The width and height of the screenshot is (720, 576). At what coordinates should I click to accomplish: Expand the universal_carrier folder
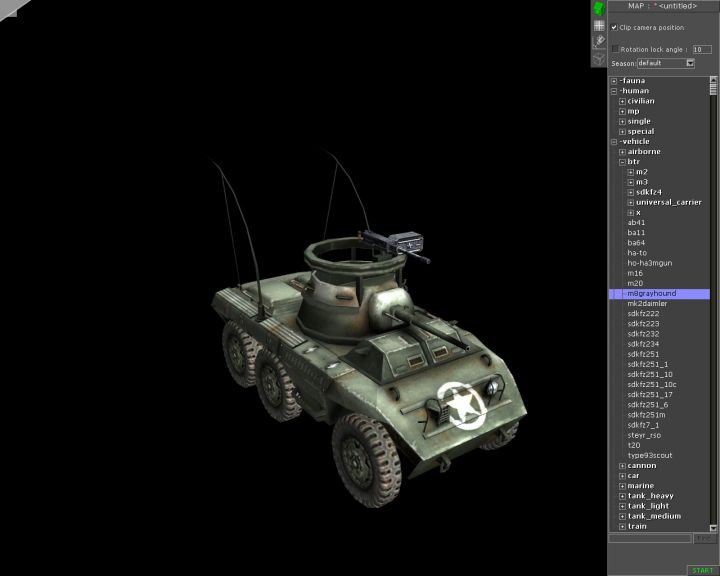pyautogui.click(x=631, y=202)
